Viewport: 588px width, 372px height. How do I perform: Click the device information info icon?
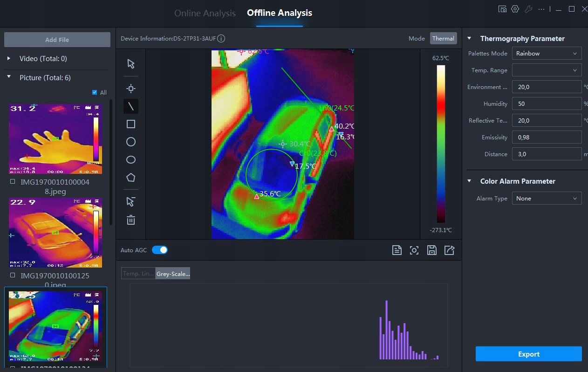221,39
